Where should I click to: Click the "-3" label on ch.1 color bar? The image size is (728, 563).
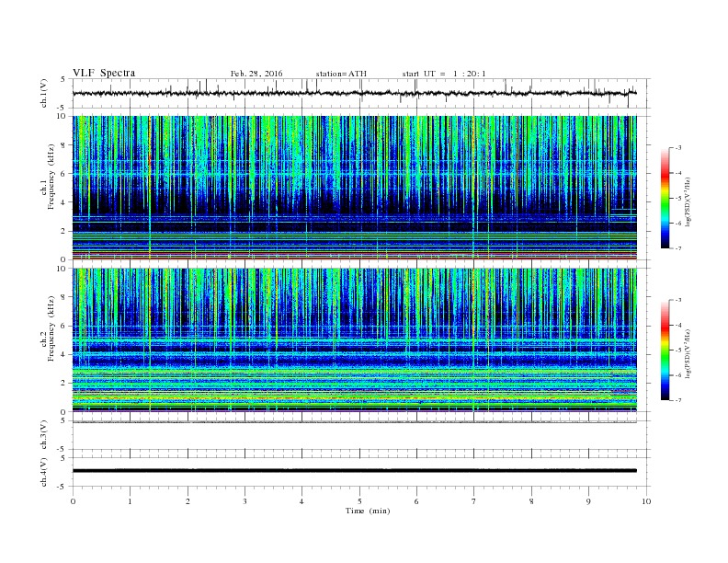coord(677,148)
